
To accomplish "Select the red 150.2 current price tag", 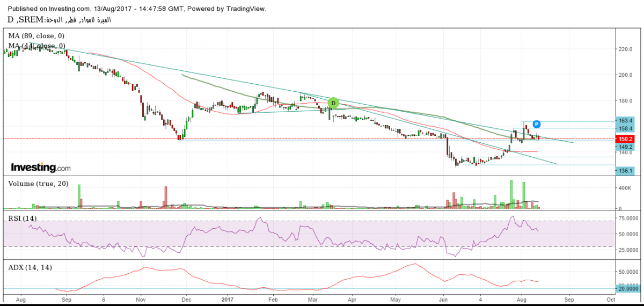I will click(x=625, y=139).
